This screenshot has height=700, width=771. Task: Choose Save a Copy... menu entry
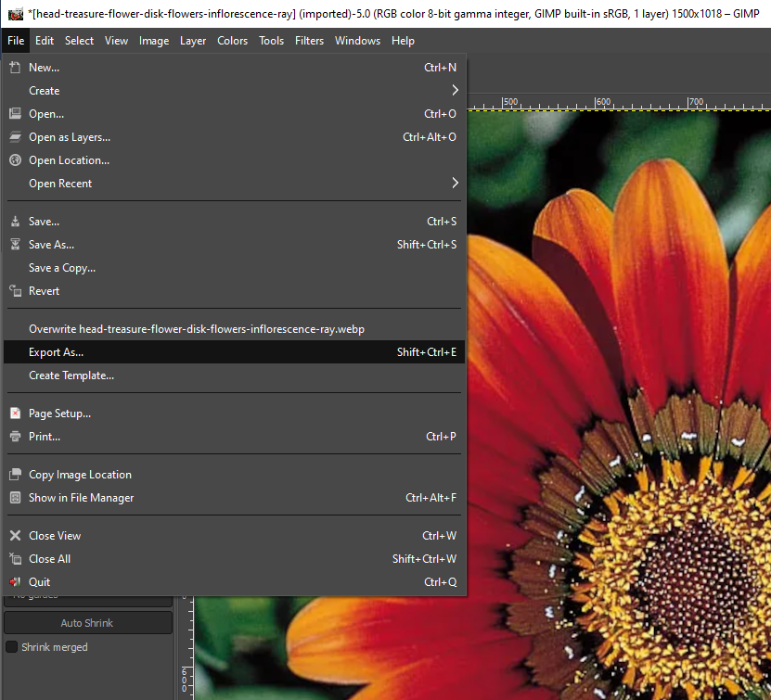[234, 268]
